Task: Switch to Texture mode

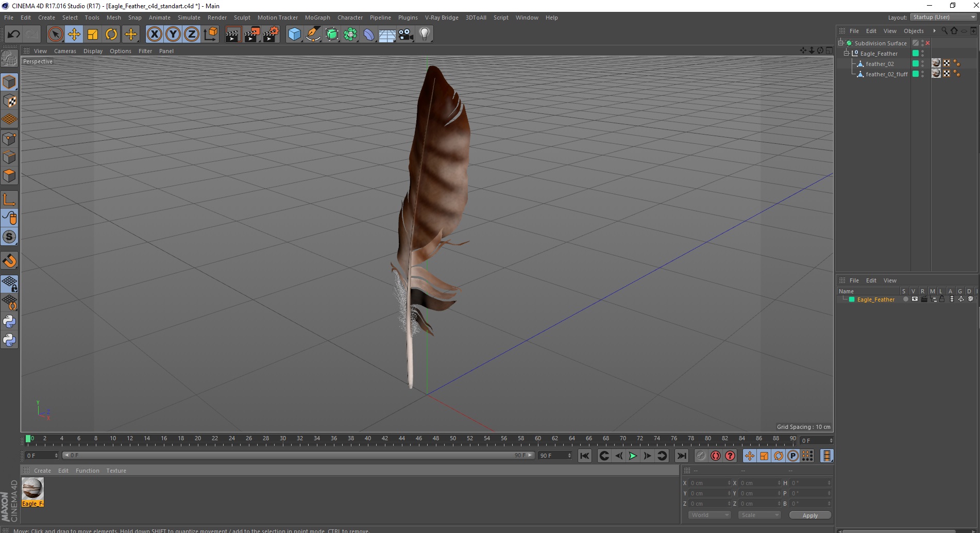Action: 9,101
